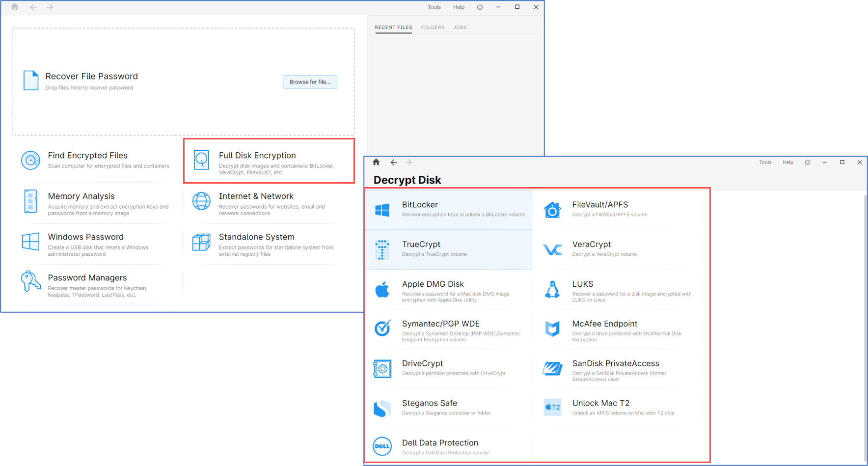Click the FileVault/APFS house icon

pos(552,210)
